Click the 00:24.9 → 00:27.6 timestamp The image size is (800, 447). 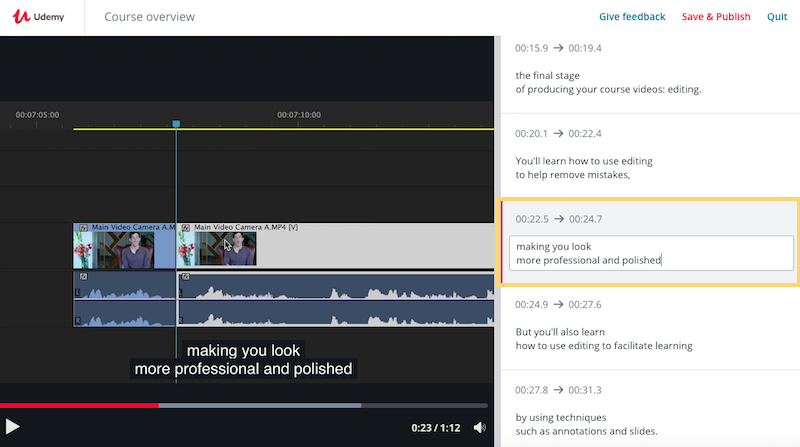coord(558,304)
